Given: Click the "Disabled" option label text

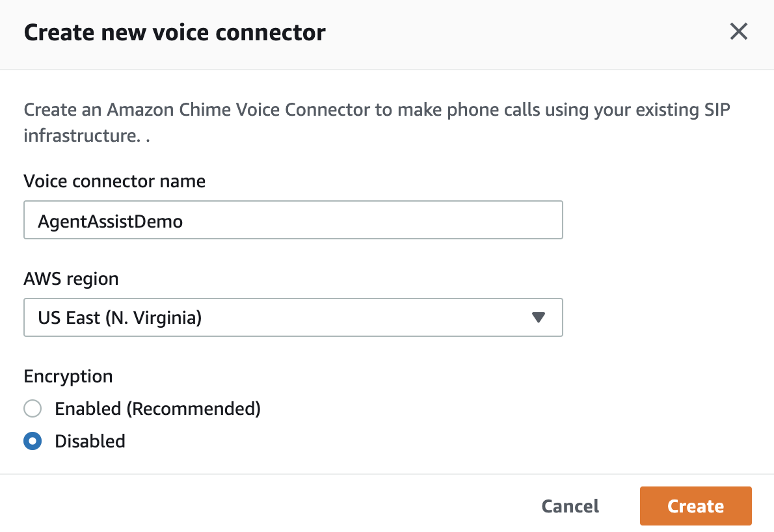Looking at the screenshot, I should 90,441.
